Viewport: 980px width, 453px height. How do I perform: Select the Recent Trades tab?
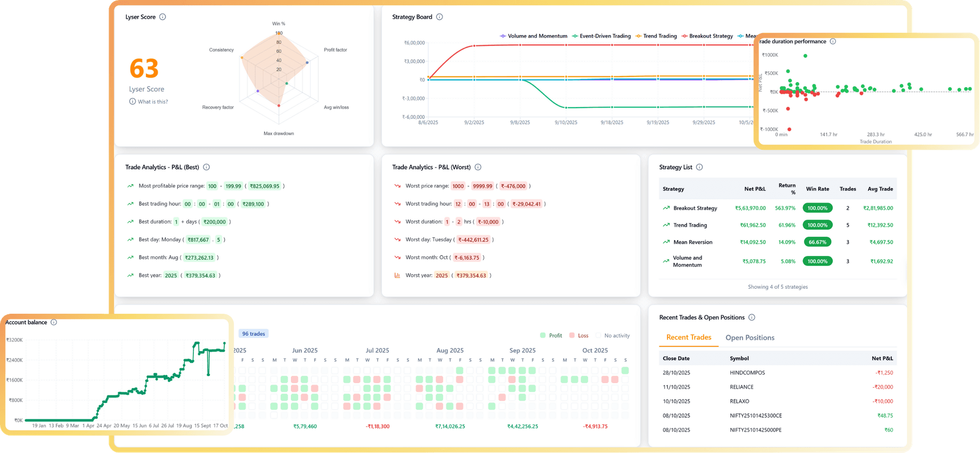tap(689, 337)
